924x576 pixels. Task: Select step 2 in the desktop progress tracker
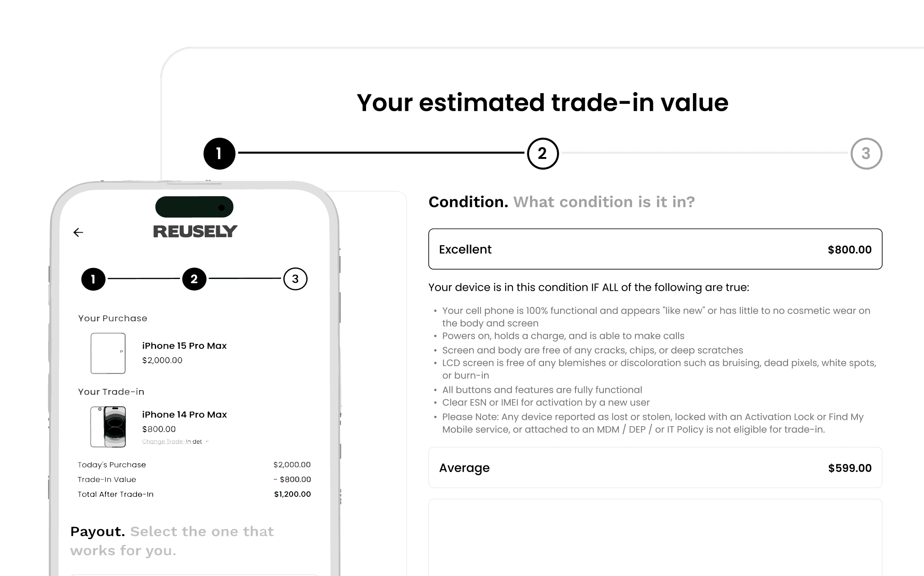coord(543,153)
